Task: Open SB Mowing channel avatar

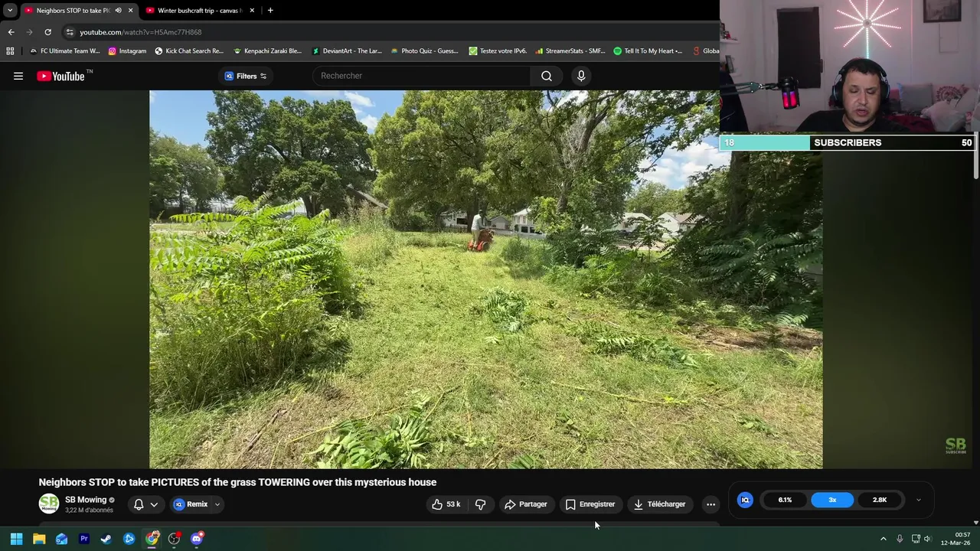Action: click(49, 504)
